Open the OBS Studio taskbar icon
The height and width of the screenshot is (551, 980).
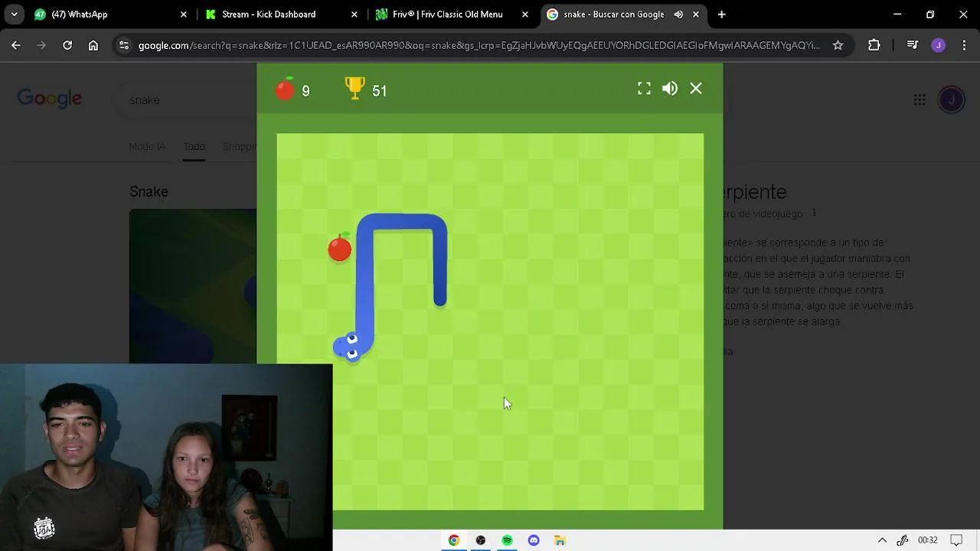481,540
